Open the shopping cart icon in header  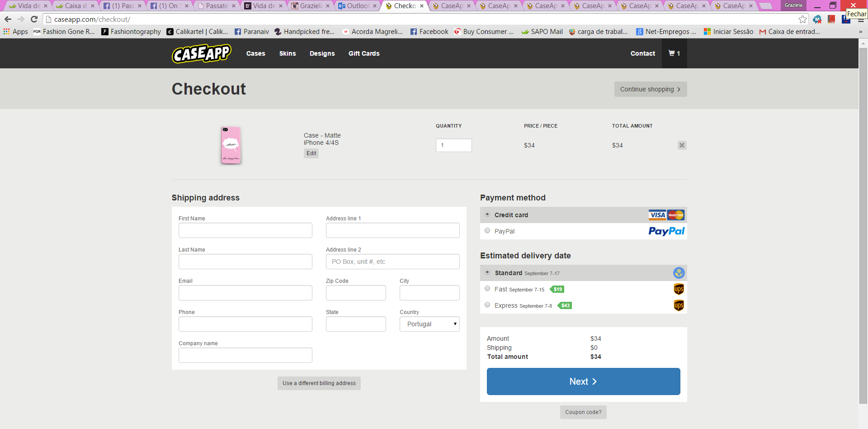coord(674,53)
